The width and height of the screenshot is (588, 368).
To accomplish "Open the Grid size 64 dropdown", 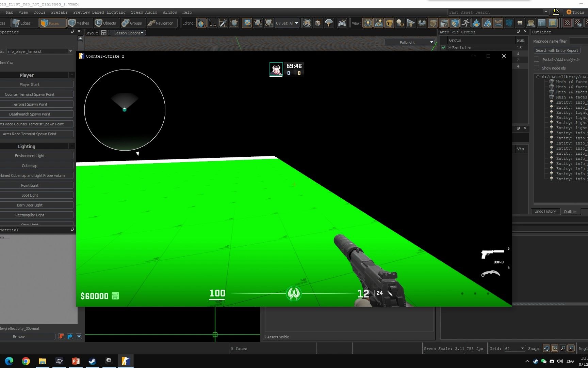I will 514,348.
